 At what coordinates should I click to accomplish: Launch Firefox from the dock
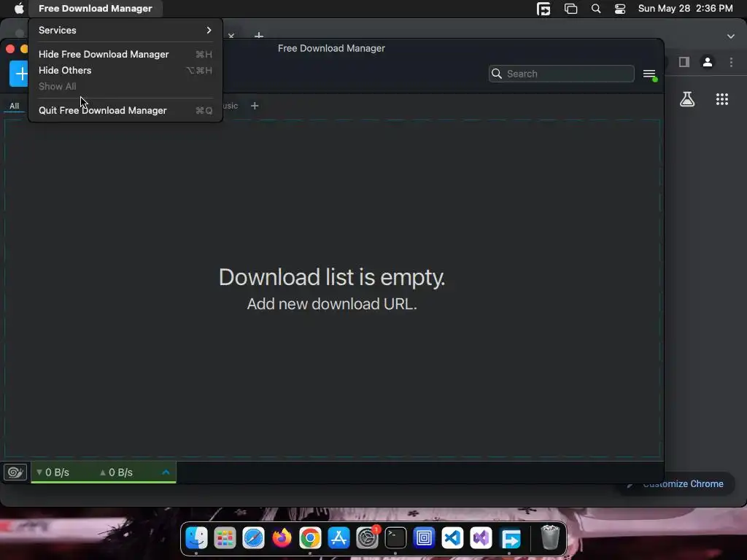(282, 538)
